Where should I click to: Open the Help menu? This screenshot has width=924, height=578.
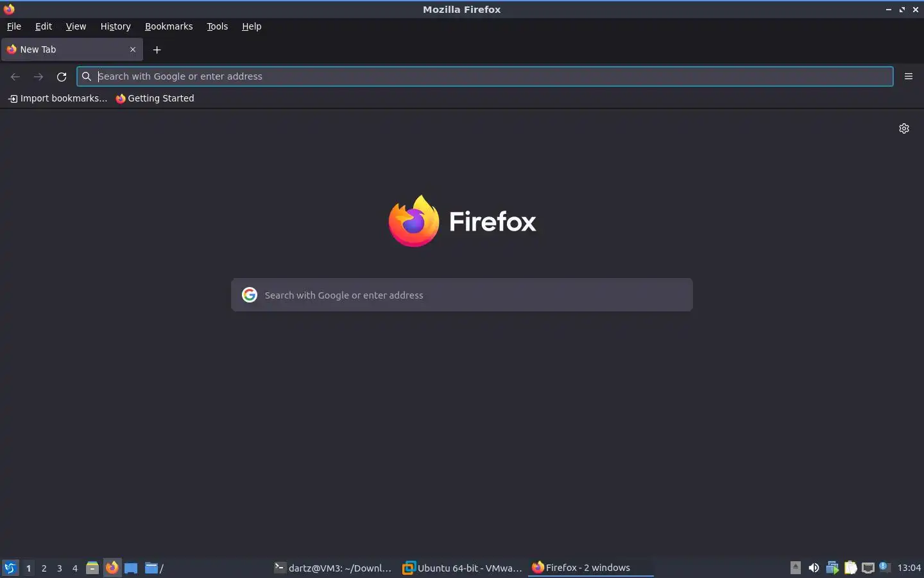(x=252, y=26)
